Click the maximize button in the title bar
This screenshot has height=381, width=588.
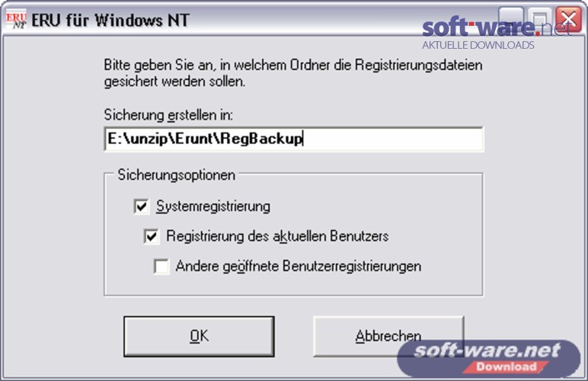click(539, 19)
